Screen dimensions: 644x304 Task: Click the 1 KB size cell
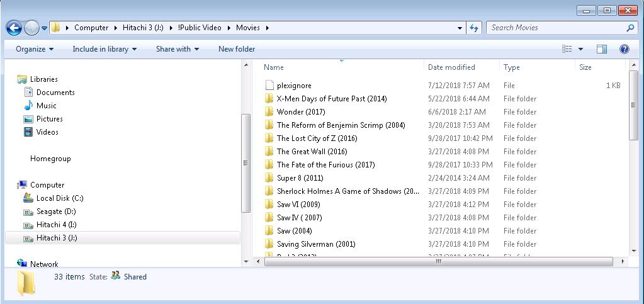[x=613, y=86]
